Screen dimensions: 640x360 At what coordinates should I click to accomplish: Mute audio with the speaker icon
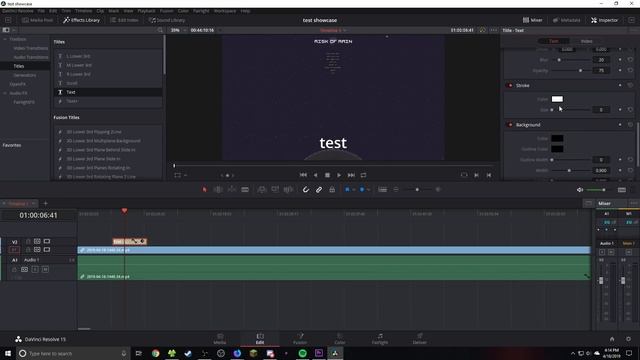pos(580,190)
